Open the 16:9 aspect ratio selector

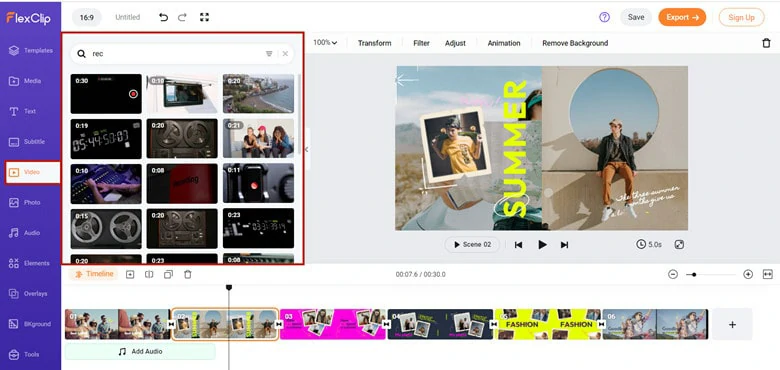click(87, 17)
